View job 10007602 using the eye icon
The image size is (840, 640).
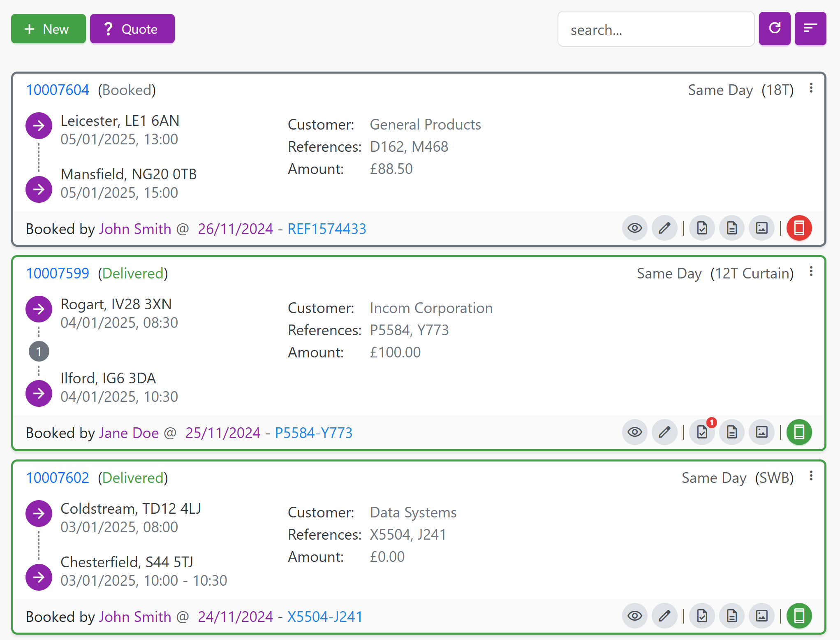pyautogui.click(x=634, y=616)
